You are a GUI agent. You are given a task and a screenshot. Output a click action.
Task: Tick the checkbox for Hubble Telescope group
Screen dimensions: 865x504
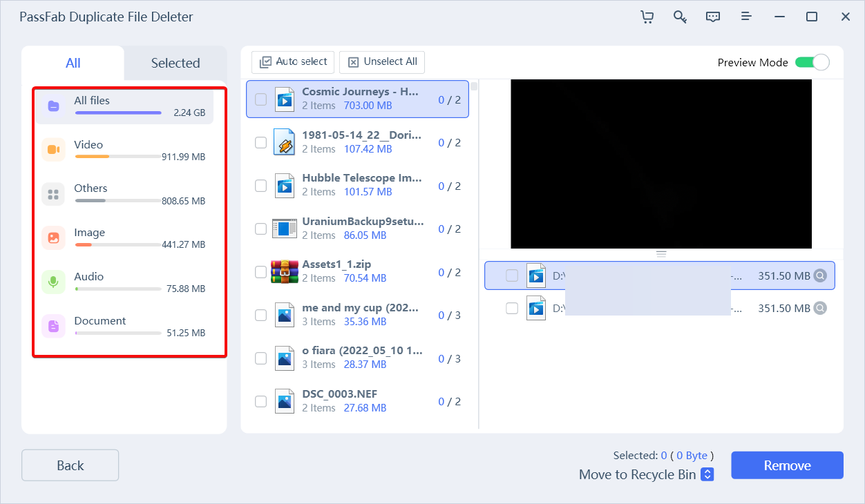click(260, 186)
